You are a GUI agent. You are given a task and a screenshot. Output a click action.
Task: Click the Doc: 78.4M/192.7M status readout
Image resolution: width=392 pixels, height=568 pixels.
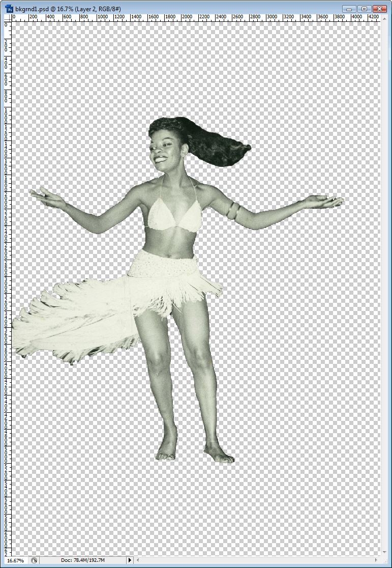tap(83, 560)
